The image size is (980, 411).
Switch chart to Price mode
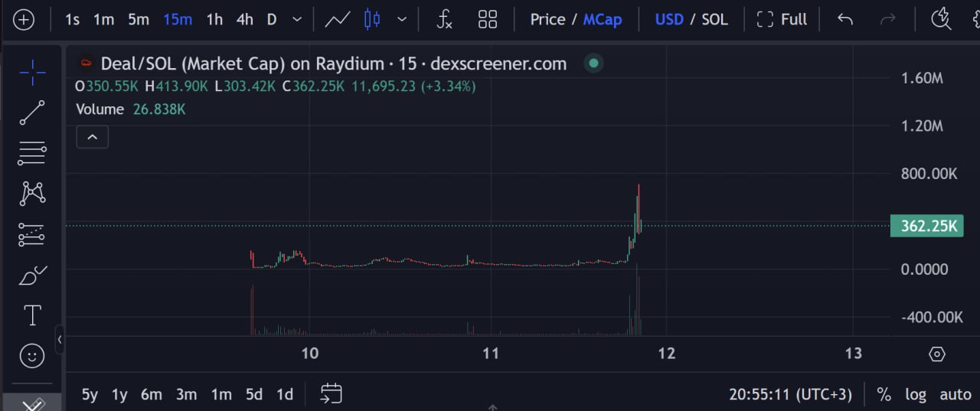547,19
